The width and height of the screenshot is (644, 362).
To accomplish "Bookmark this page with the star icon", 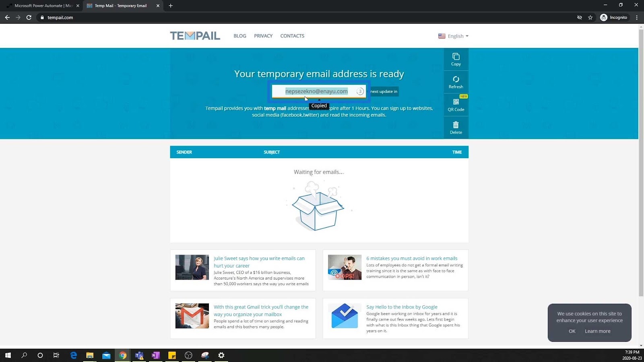I will point(590,17).
